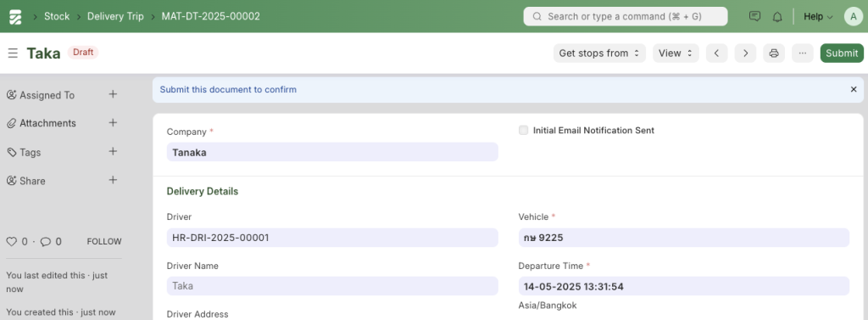Navigate to Stock breadcrumb

click(57, 16)
